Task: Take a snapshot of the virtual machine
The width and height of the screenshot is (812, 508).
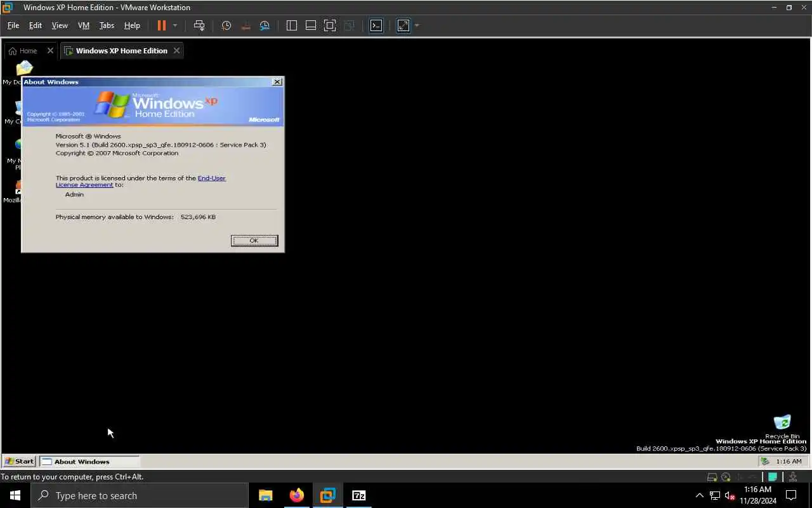Action: click(x=226, y=25)
